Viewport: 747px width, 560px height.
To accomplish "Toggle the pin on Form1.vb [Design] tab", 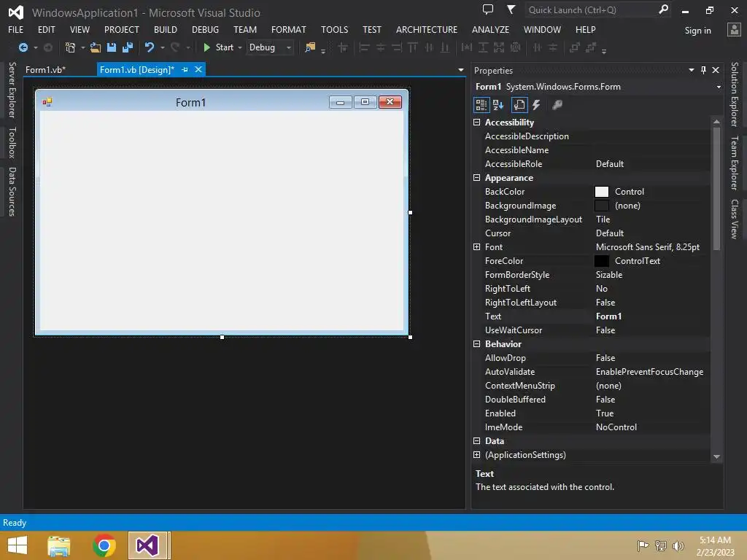I will coord(185,69).
